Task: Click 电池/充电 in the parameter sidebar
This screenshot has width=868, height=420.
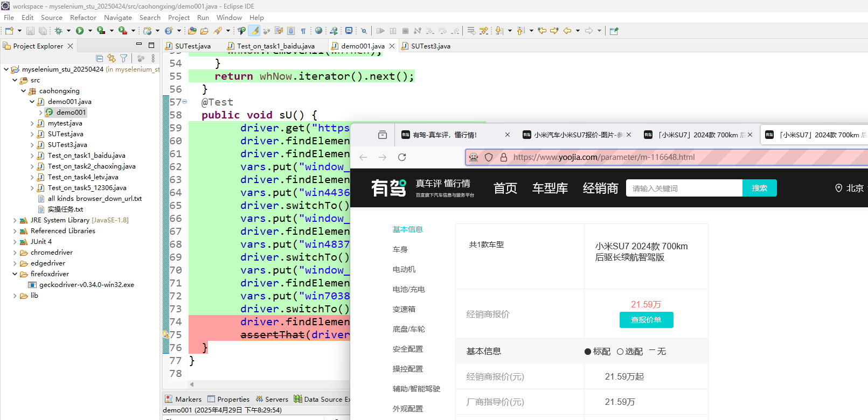Action: click(x=408, y=289)
